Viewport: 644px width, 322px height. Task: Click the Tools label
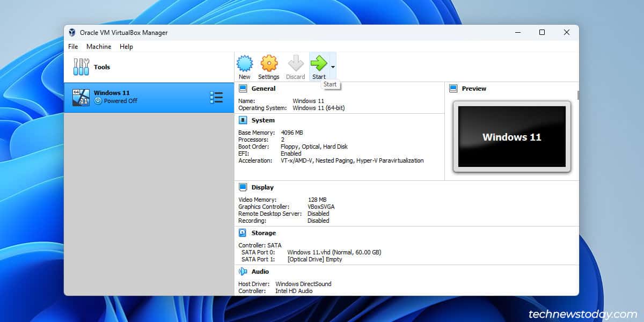click(x=102, y=67)
